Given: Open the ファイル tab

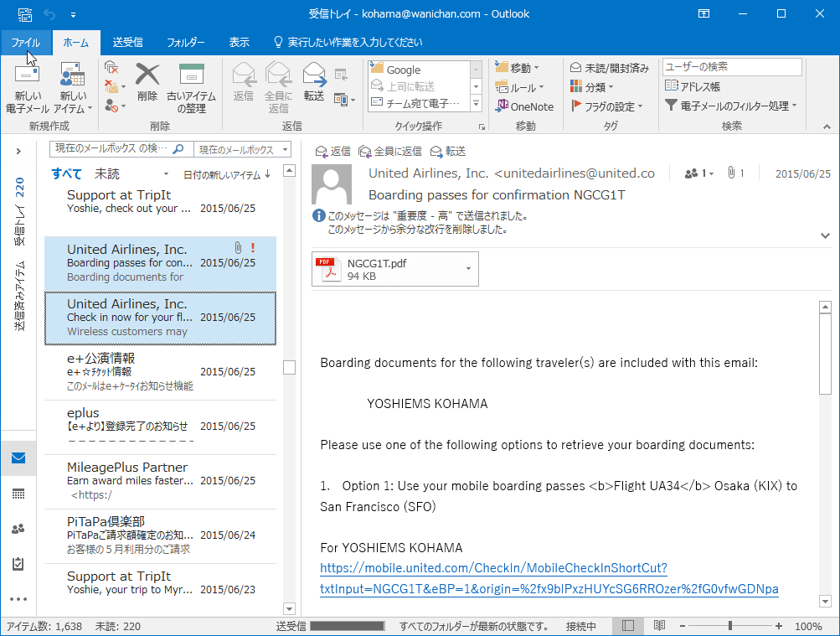Looking at the screenshot, I should 26,43.
